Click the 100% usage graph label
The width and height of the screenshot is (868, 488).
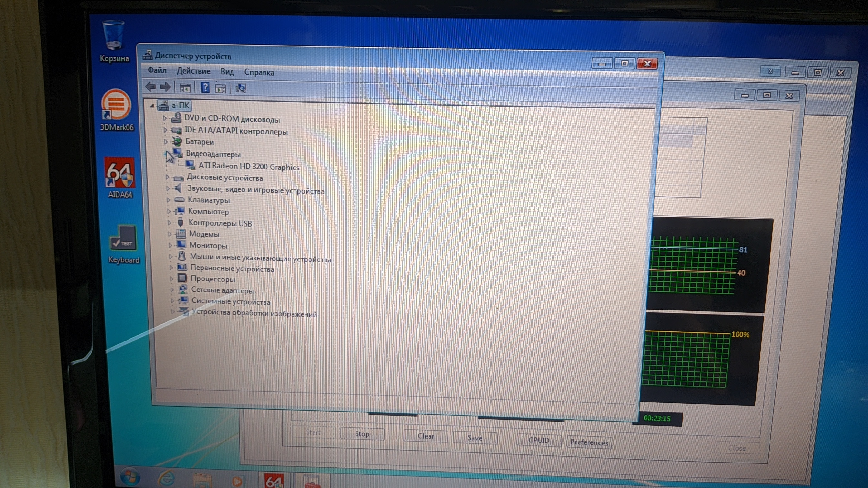click(740, 334)
